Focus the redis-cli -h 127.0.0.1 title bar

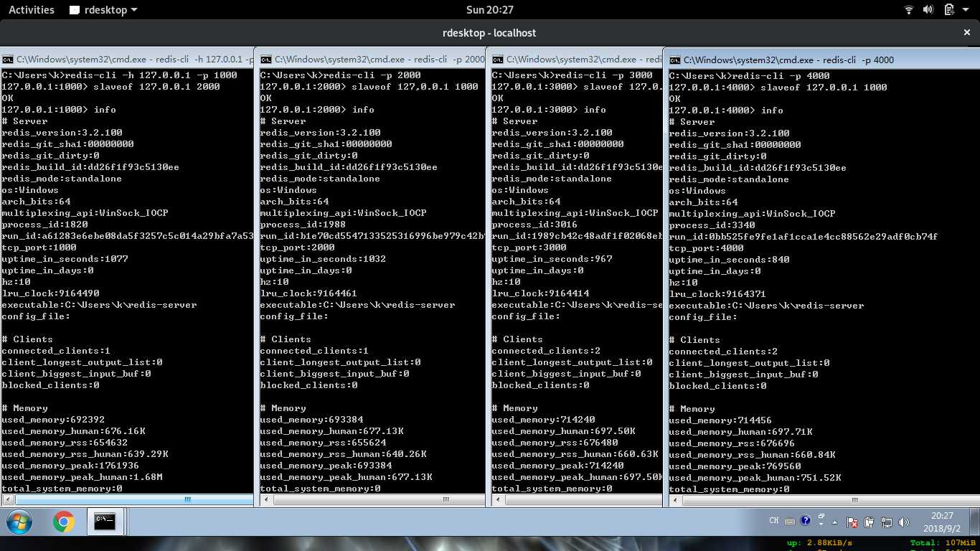pyautogui.click(x=127, y=60)
